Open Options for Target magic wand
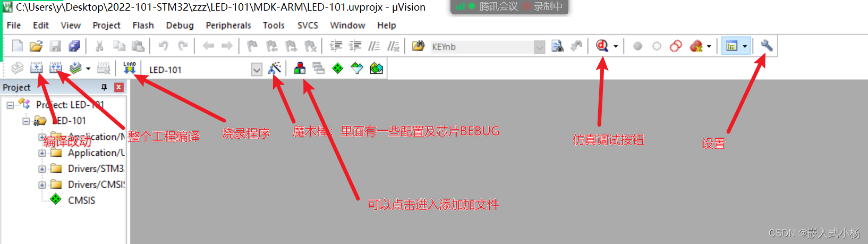 (x=275, y=68)
